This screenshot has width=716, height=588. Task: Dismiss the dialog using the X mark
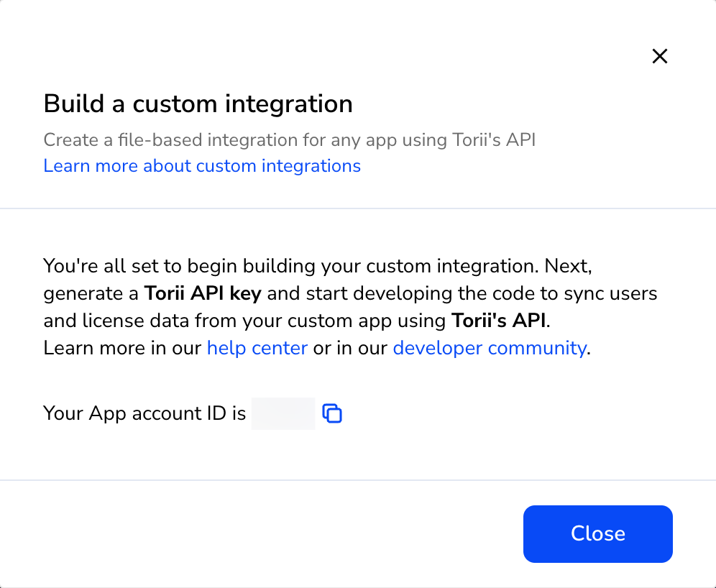[660, 56]
